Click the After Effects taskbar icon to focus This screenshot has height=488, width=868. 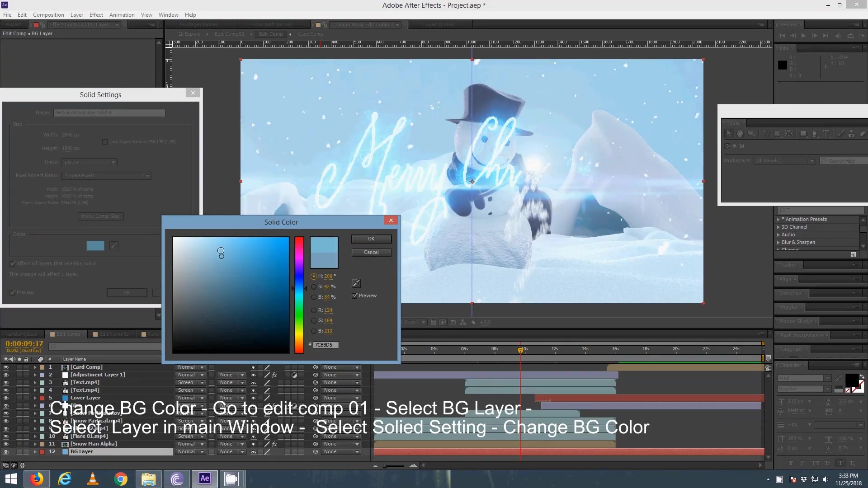pyautogui.click(x=204, y=479)
